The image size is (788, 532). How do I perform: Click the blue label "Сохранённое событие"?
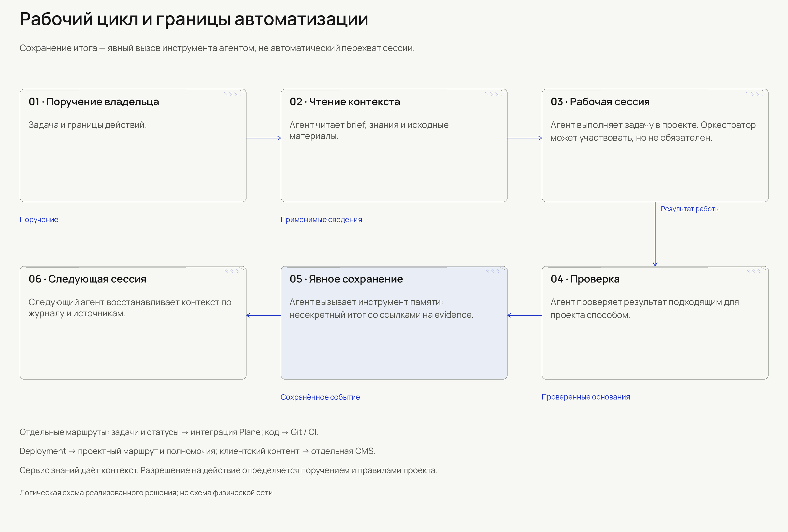[320, 397]
